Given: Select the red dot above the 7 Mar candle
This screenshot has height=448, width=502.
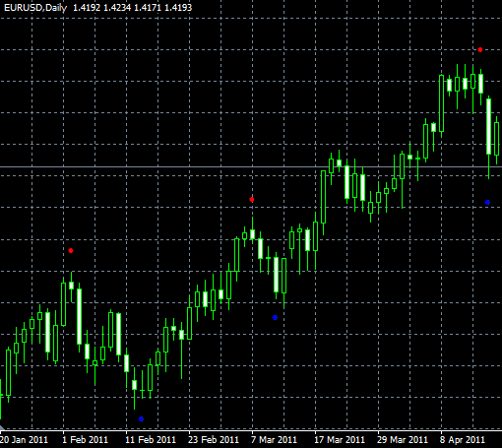Looking at the screenshot, I should point(252,200).
